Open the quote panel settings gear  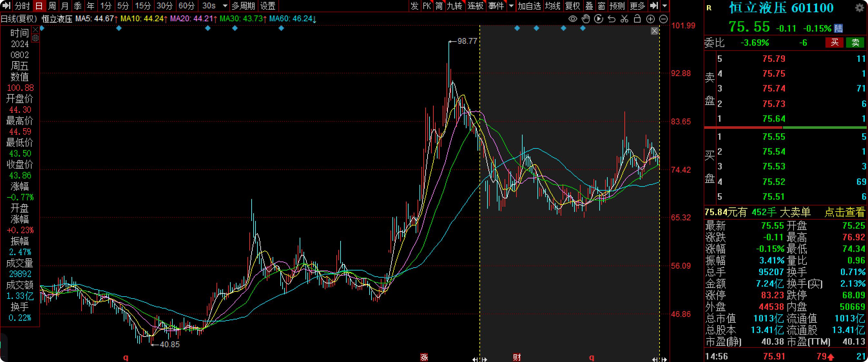860,8
